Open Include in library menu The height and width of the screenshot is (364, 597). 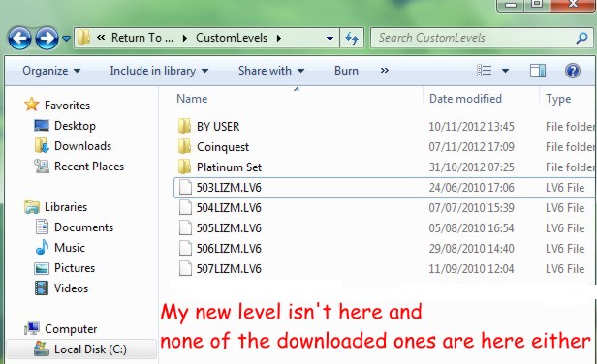(159, 71)
